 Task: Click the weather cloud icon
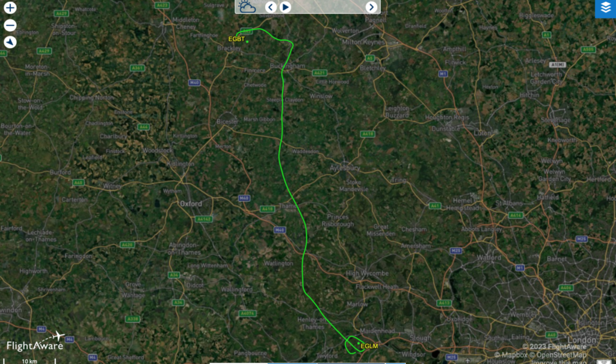pos(247,7)
